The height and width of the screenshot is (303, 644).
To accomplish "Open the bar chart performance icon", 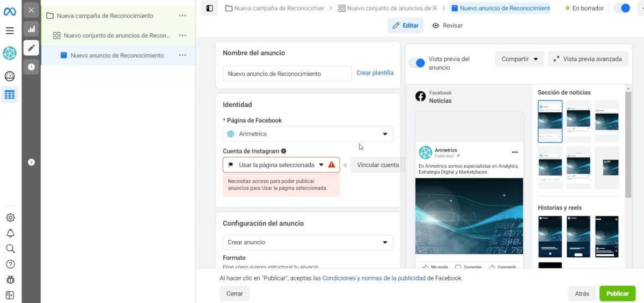I will click(x=31, y=29).
